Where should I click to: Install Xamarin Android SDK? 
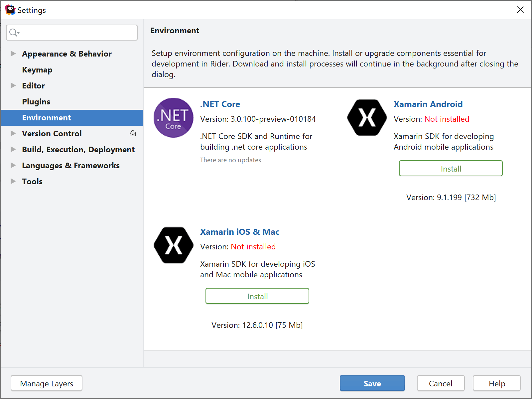(x=451, y=168)
